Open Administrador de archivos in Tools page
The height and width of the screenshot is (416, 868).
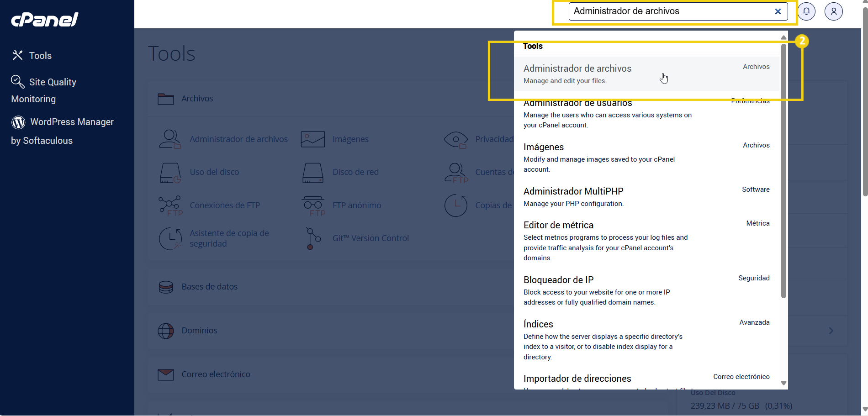tap(238, 139)
